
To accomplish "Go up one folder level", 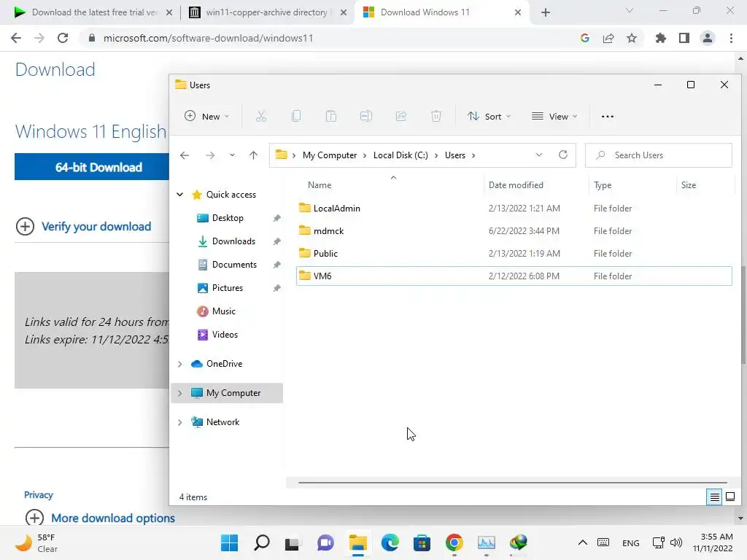I will tap(253, 155).
